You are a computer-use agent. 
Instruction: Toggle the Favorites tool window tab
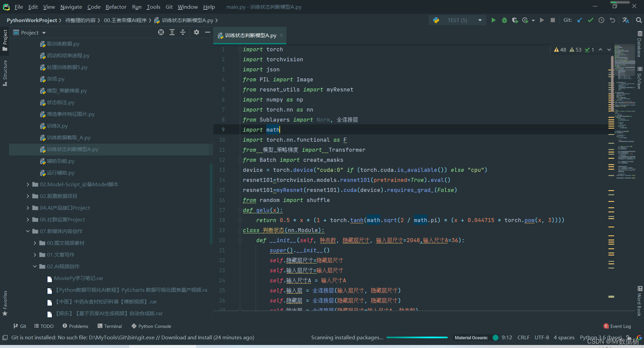tap(5, 303)
